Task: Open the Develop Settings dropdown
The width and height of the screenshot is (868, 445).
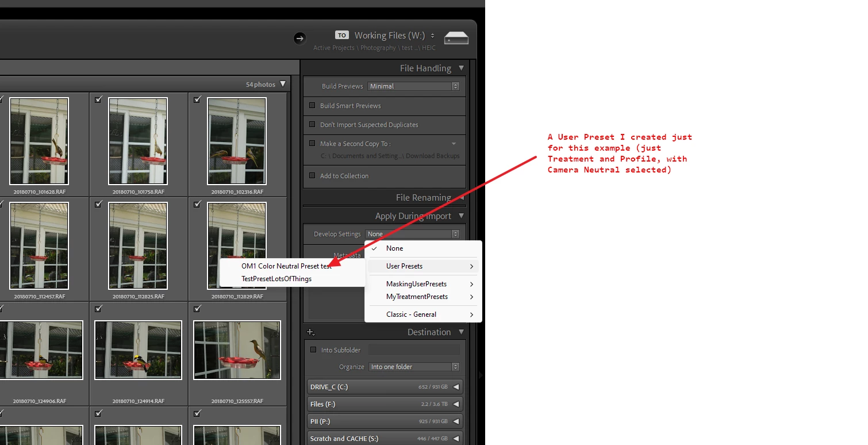Action: point(412,234)
